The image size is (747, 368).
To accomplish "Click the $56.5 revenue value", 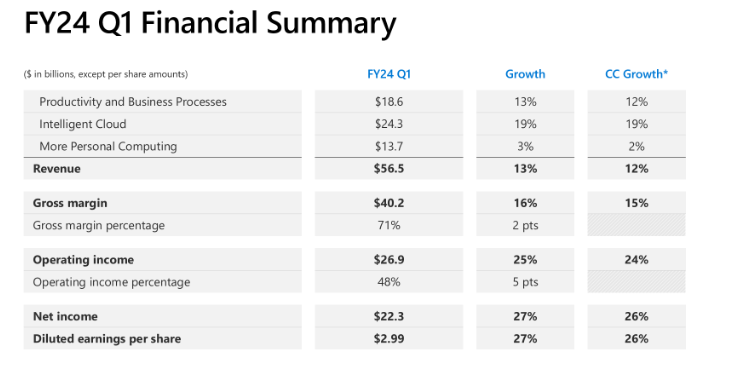I will [389, 169].
